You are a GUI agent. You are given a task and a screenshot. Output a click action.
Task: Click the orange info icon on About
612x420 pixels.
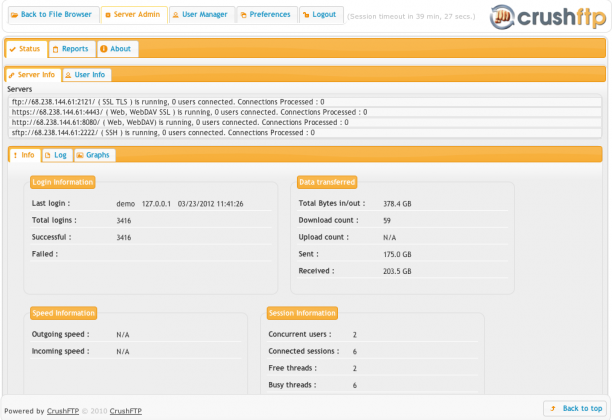(104, 49)
